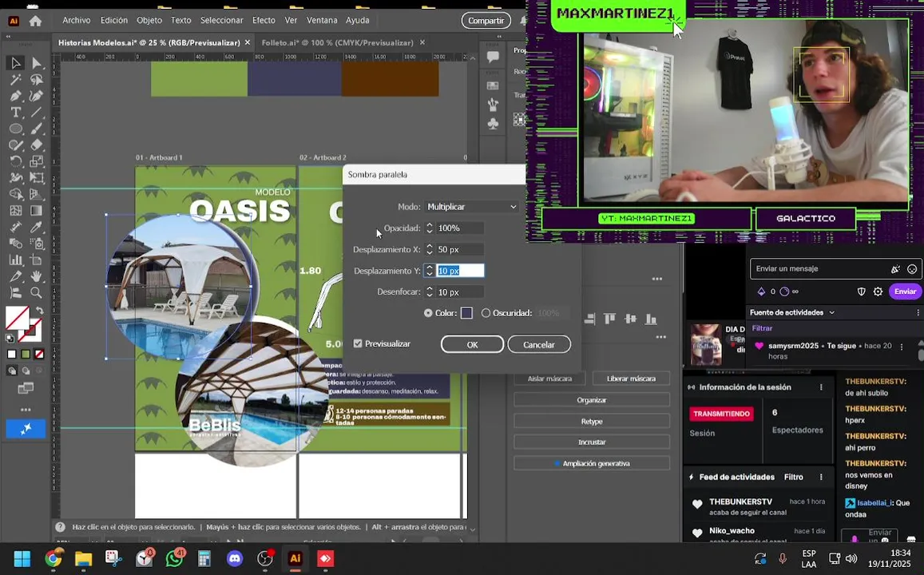
Task: Select the Type tool
Action: point(16,112)
